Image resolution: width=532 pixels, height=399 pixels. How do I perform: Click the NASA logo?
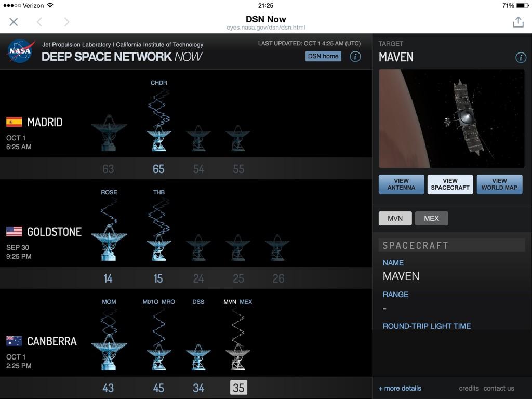pyautogui.click(x=21, y=51)
